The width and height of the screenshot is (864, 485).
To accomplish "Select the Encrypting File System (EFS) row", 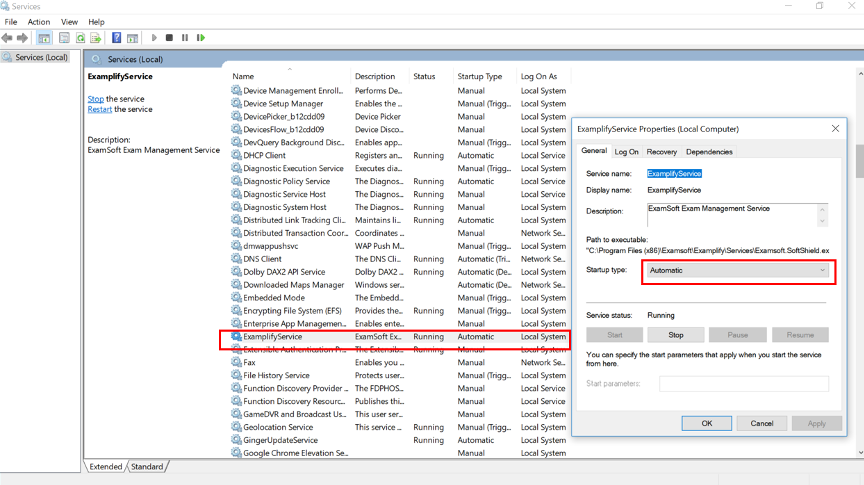I will click(399, 310).
